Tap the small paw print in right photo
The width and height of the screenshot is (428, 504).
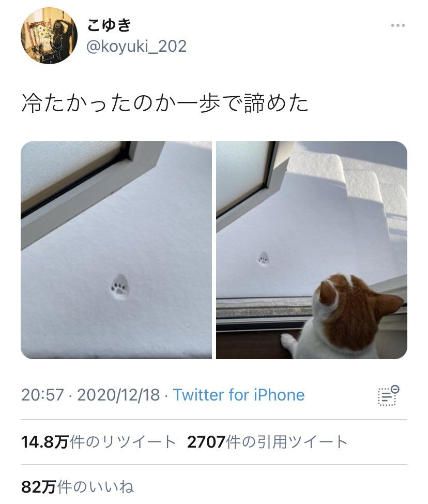point(264,259)
